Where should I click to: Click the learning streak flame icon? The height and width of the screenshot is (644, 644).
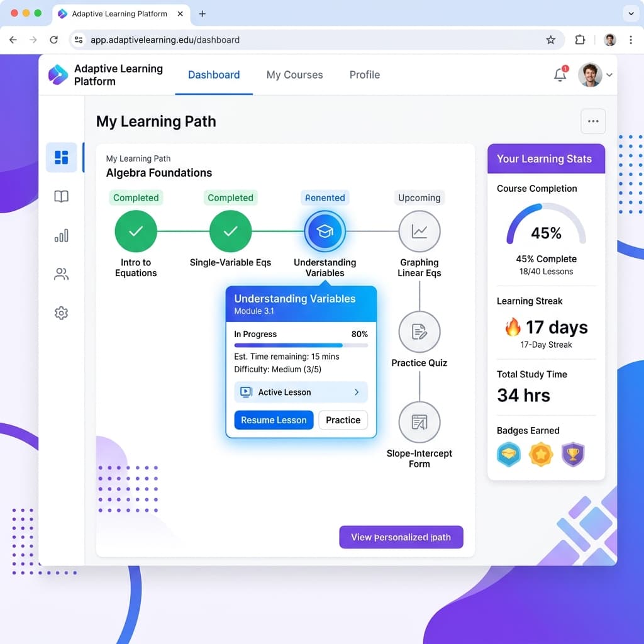(513, 327)
